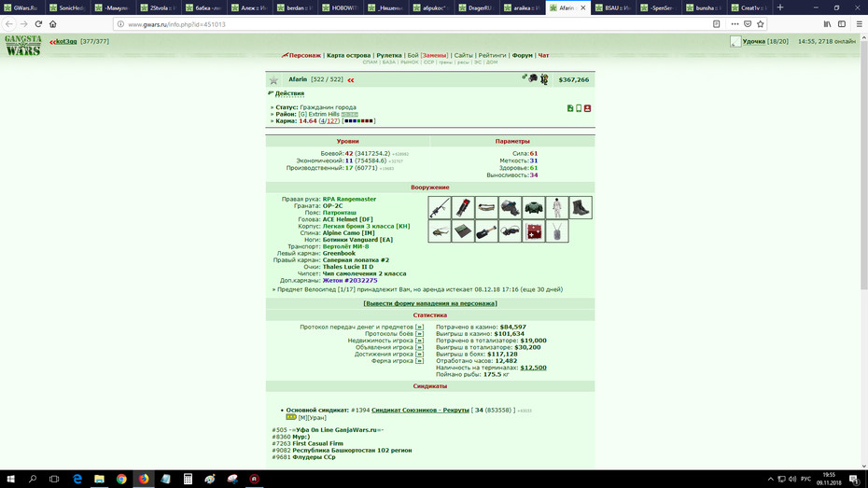Launch Calculator from the taskbar
This screenshot has width=868, height=488.
[188, 480]
